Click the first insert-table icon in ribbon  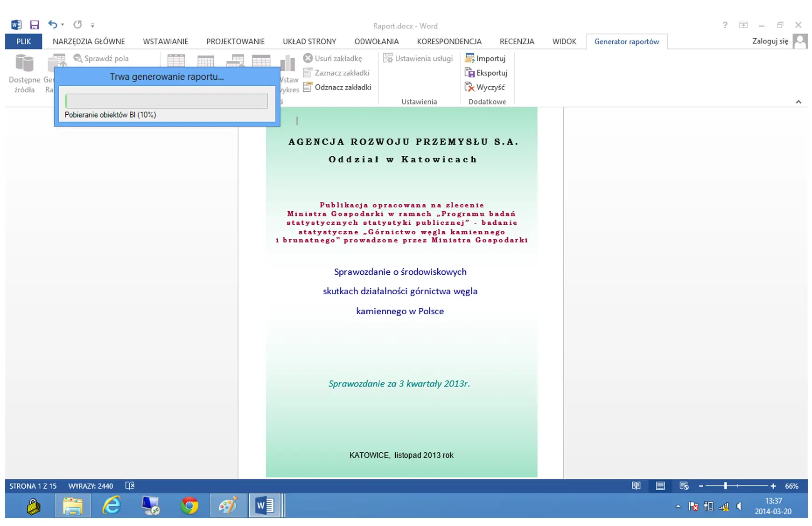176,61
